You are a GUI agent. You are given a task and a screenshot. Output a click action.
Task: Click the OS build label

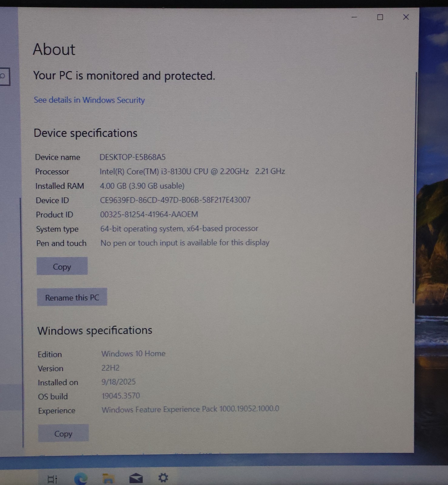point(53,397)
